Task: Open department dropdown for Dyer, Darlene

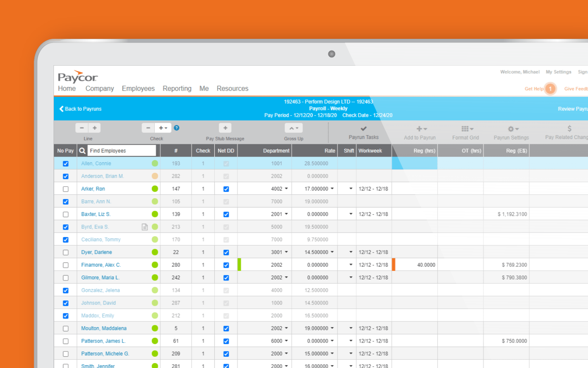Action: point(286,252)
